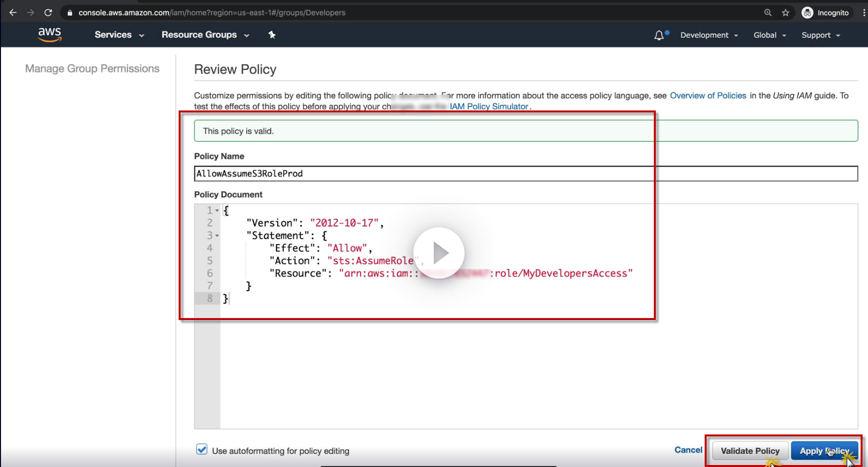Image resolution: width=868 pixels, height=467 pixels.
Task: Collapse the code fold arrow on line 1
Action: pos(217,211)
